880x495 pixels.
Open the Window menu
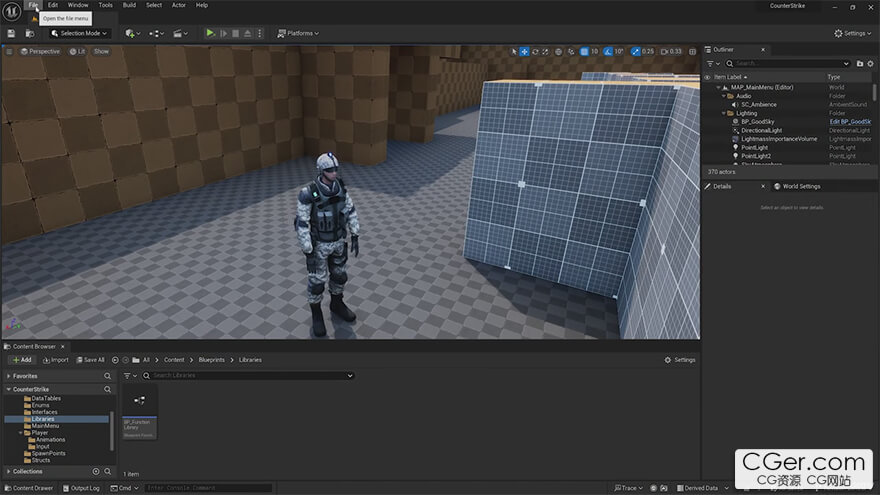tap(78, 5)
